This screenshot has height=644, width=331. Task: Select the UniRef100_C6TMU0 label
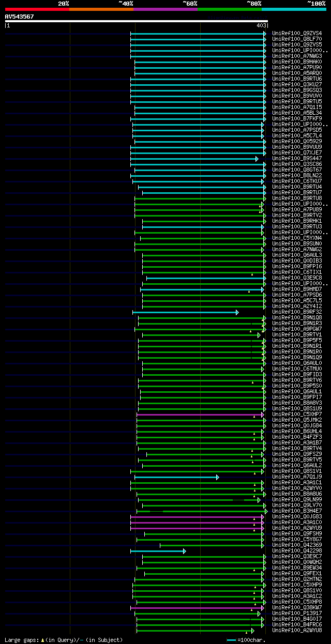point(297,369)
